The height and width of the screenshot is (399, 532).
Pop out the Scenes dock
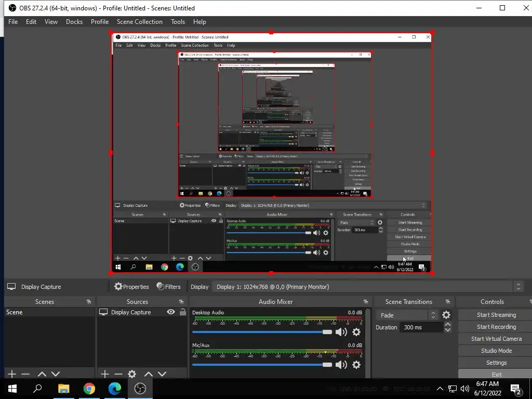(x=89, y=302)
